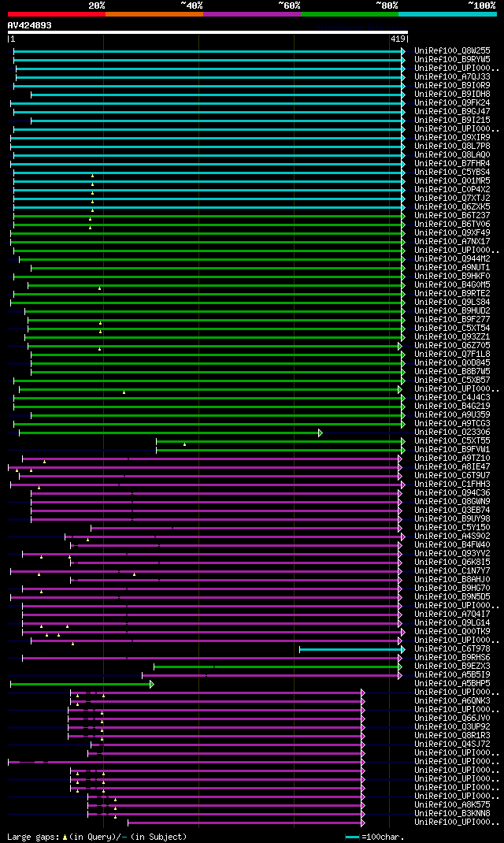Select the UniRef100_B9GJ47 label
This screenshot has height=843, width=504.
452,111
